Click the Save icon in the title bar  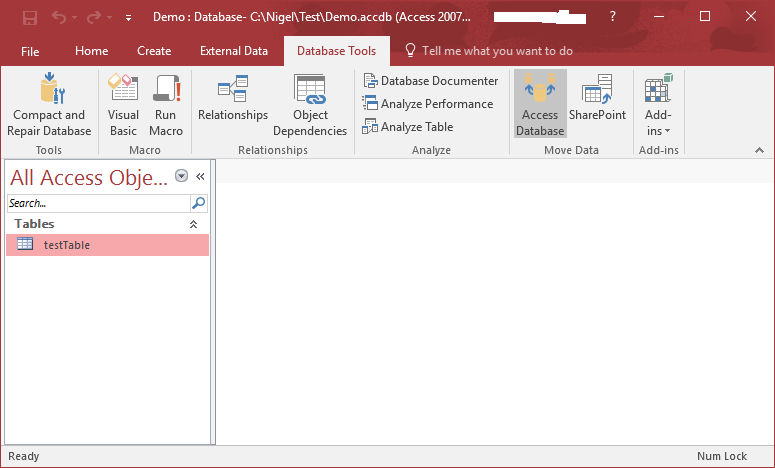pyautogui.click(x=30, y=18)
